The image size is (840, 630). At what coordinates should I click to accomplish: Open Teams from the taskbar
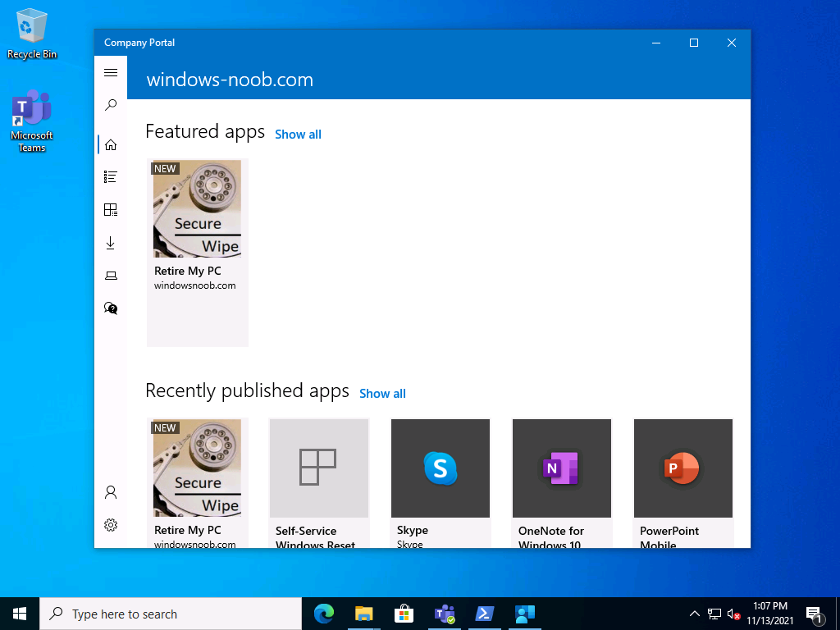(x=444, y=614)
